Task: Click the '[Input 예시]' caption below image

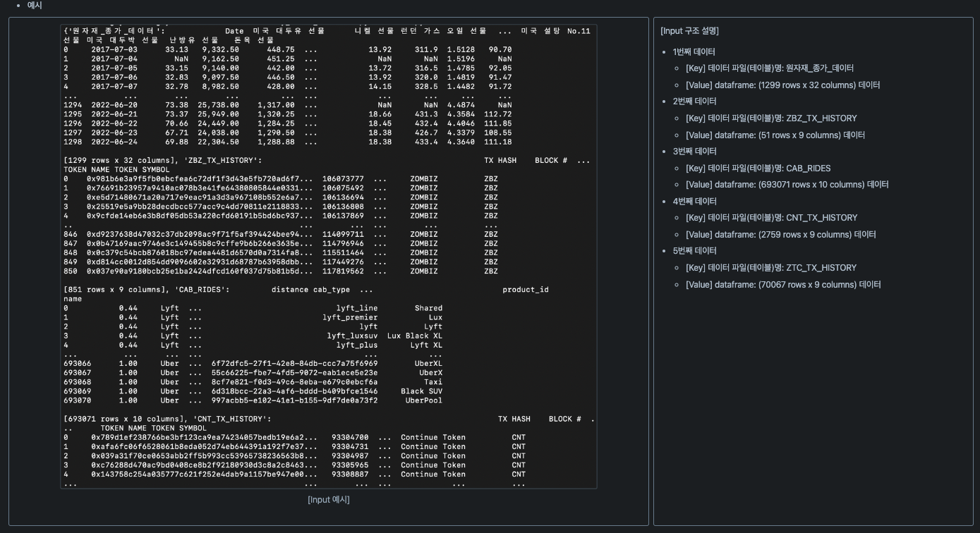Action: [328, 500]
